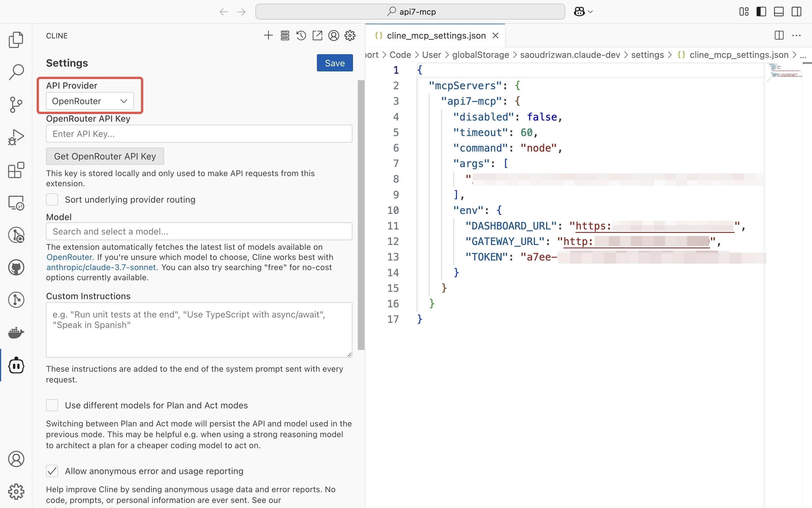812x508 pixels.
Task: Open the Source Control view
Action: coord(16,105)
